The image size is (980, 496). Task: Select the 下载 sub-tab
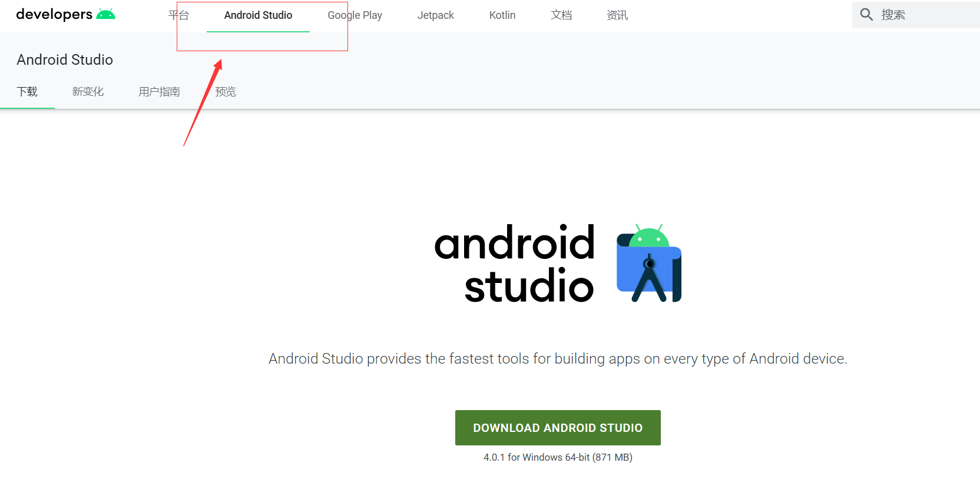coord(27,92)
